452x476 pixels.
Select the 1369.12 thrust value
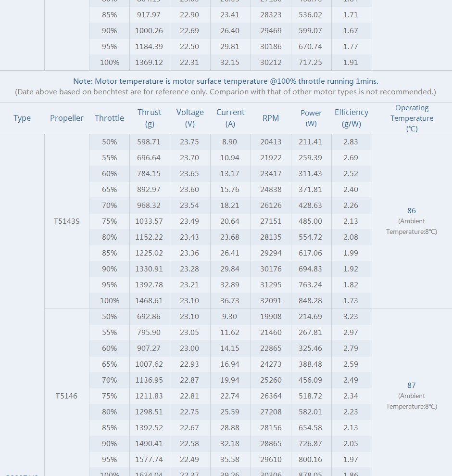pos(149,63)
